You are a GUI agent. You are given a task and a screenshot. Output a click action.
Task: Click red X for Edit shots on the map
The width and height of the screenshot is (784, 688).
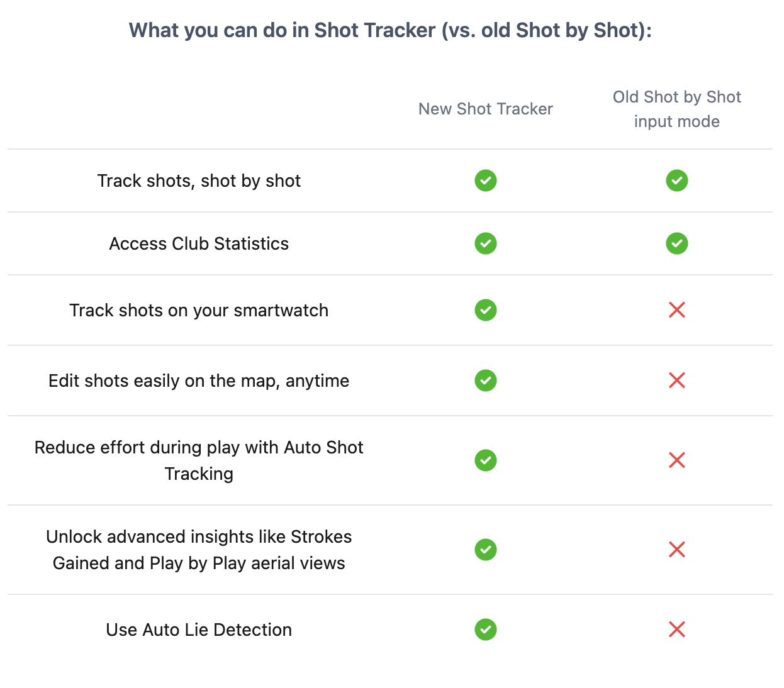click(x=676, y=380)
